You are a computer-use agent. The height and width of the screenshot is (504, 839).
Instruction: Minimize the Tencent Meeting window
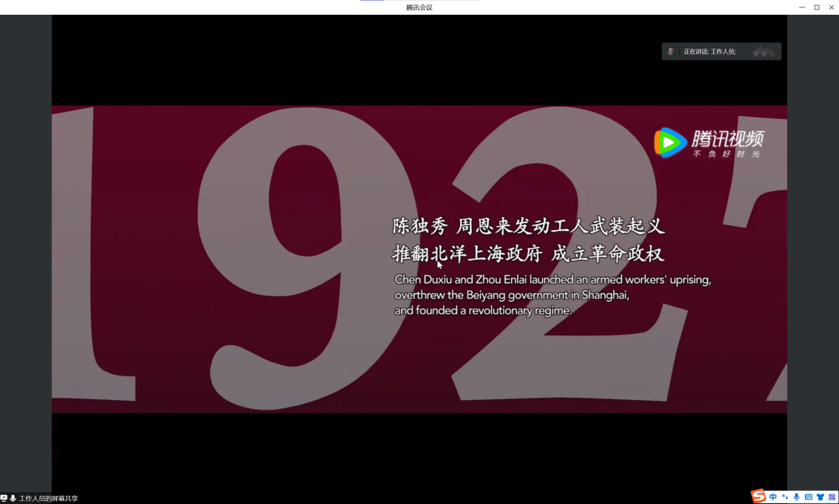tap(802, 7)
